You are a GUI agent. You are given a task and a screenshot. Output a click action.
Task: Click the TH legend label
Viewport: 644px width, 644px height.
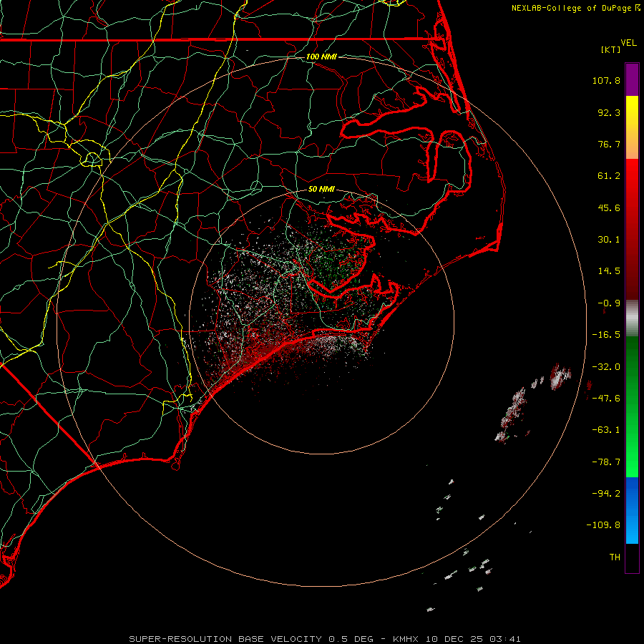tap(615, 557)
